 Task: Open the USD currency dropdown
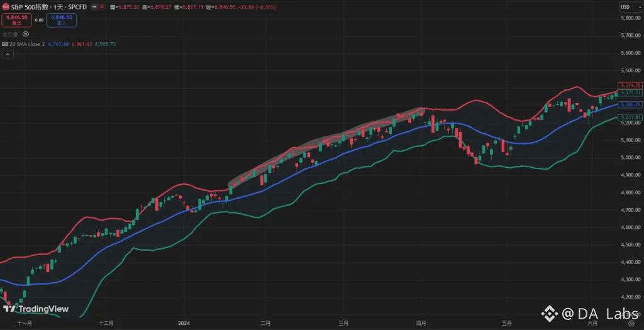pyautogui.click(x=630, y=7)
